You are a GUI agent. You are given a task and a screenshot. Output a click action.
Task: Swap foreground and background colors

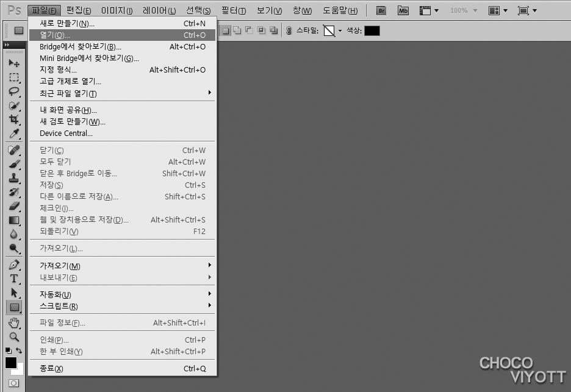click(20, 351)
